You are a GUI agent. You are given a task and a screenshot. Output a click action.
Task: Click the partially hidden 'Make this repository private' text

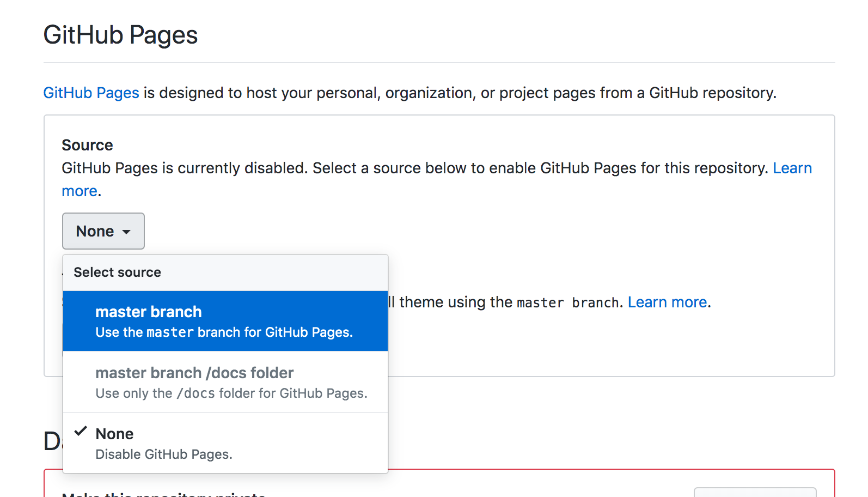[163, 494]
